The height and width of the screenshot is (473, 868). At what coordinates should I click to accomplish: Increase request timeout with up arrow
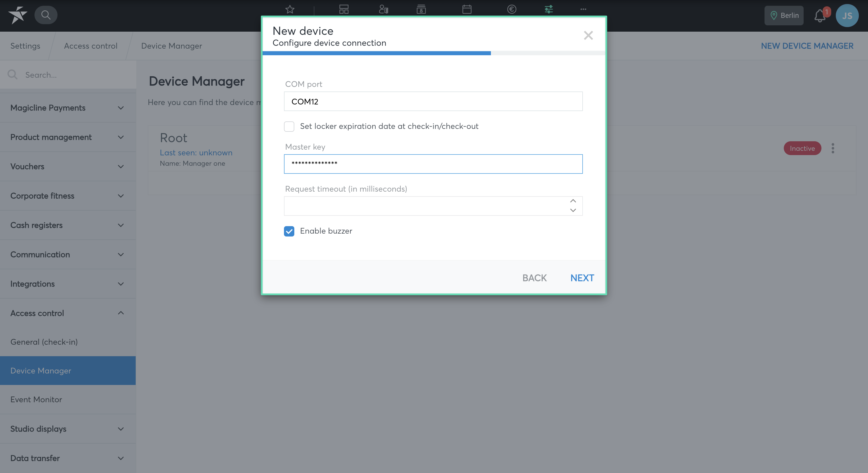(573, 201)
